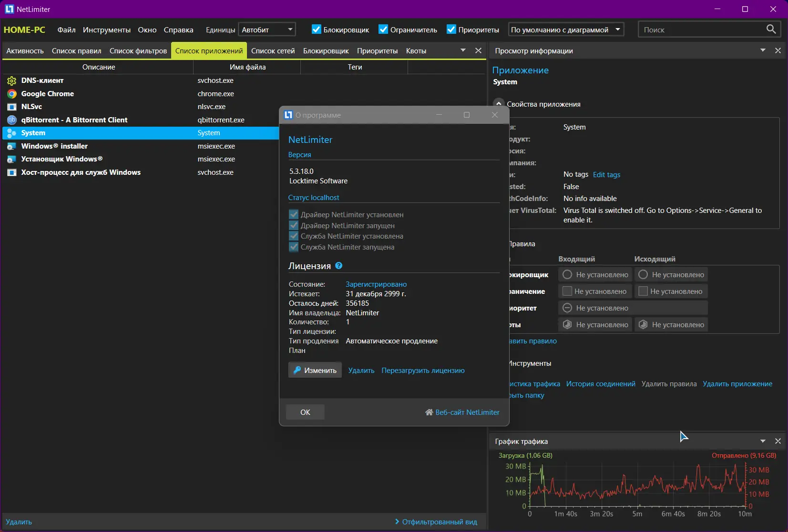788x532 pixels.
Task: Click the NLSvc application icon
Action: pos(12,107)
